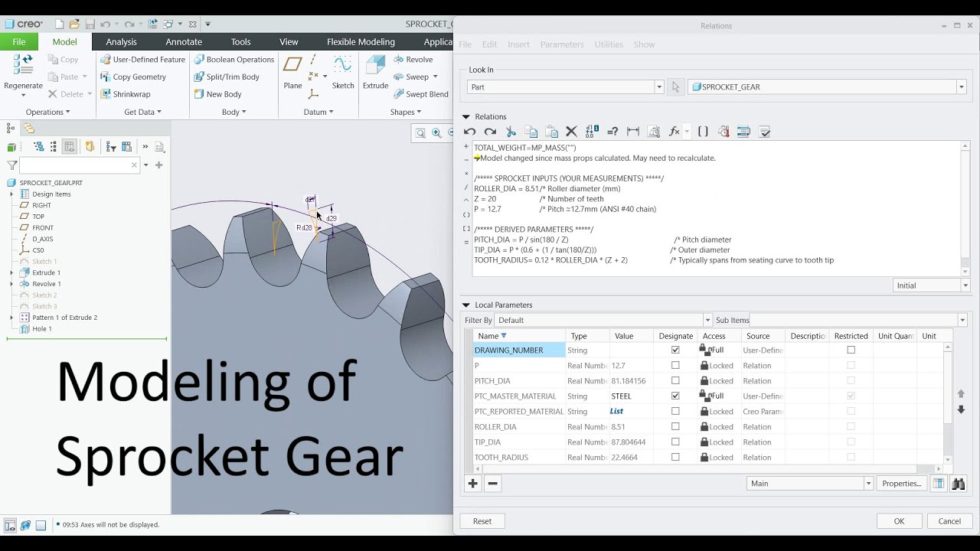Viewport: 980px width, 551px height.
Task: Click the Shrinkwrap tool
Action: click(x=125, y=94)
